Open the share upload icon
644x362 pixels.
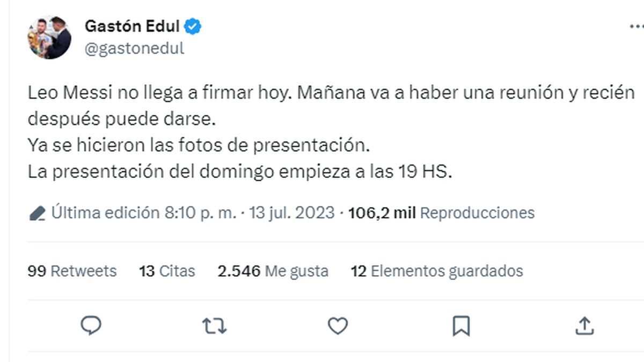click(584, 325)
